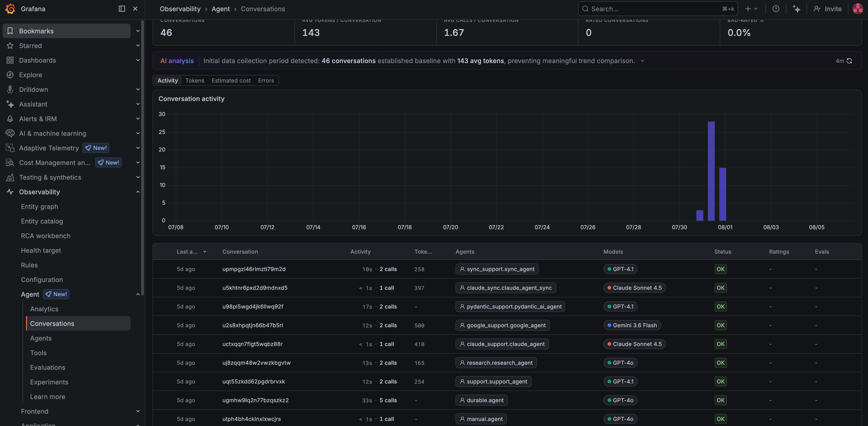Expand the AI analysis summary chevron
The image size is (868, 426).
pos(643,61)
